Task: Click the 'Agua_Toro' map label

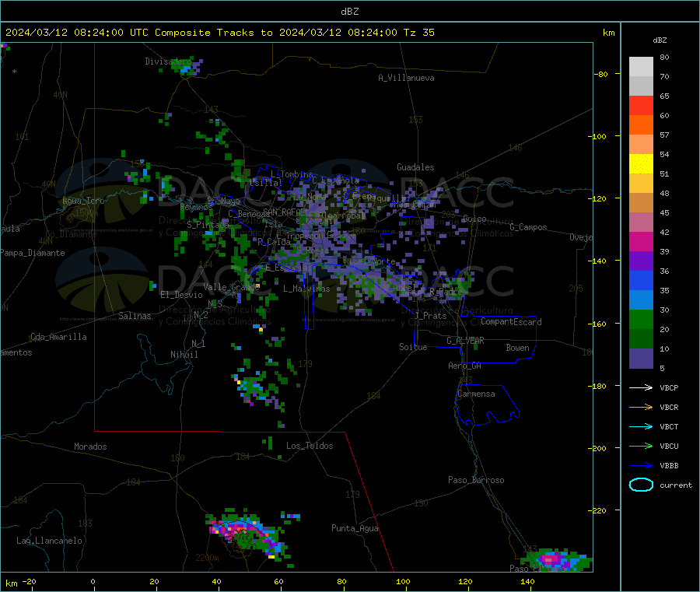Action: coord(83,201)
